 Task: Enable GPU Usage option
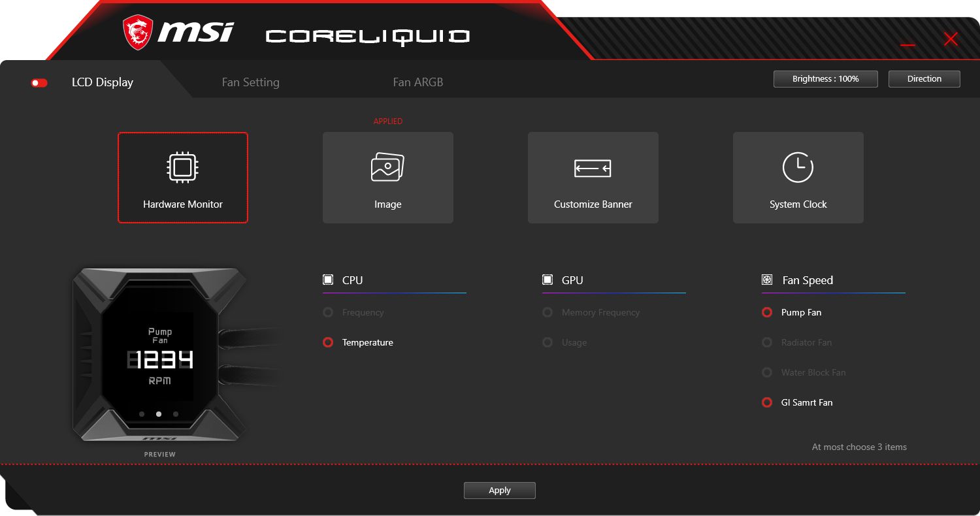point(547,342)
